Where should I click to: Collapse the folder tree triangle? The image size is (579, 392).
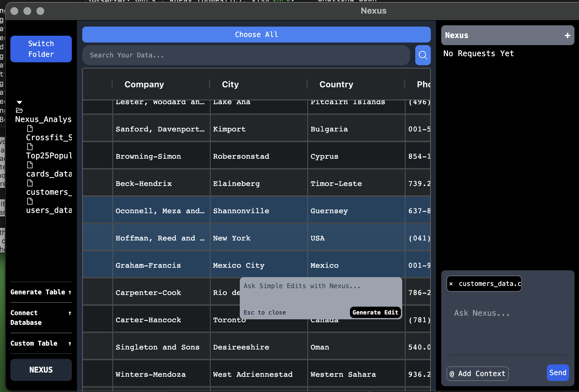[x=19, y=102]
